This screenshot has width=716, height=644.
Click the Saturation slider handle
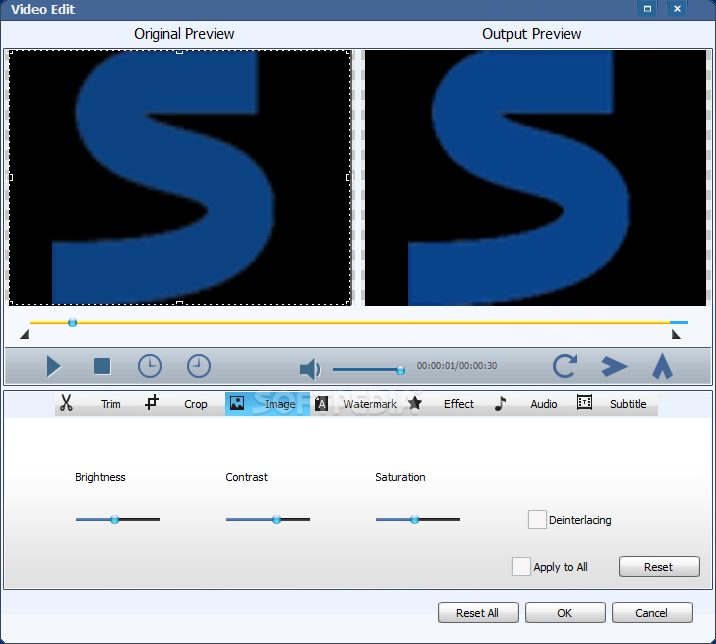[x=414, y=519]
